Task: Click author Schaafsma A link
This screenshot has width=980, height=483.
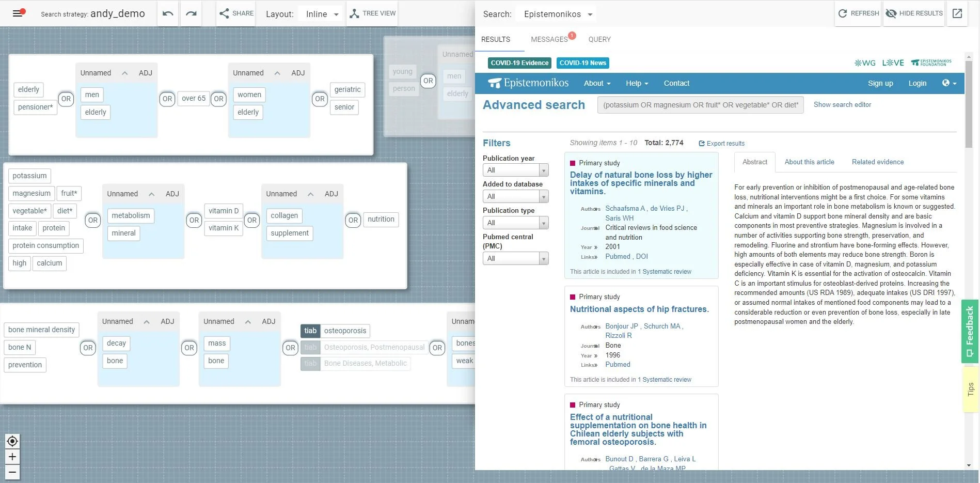Action: 625,209
